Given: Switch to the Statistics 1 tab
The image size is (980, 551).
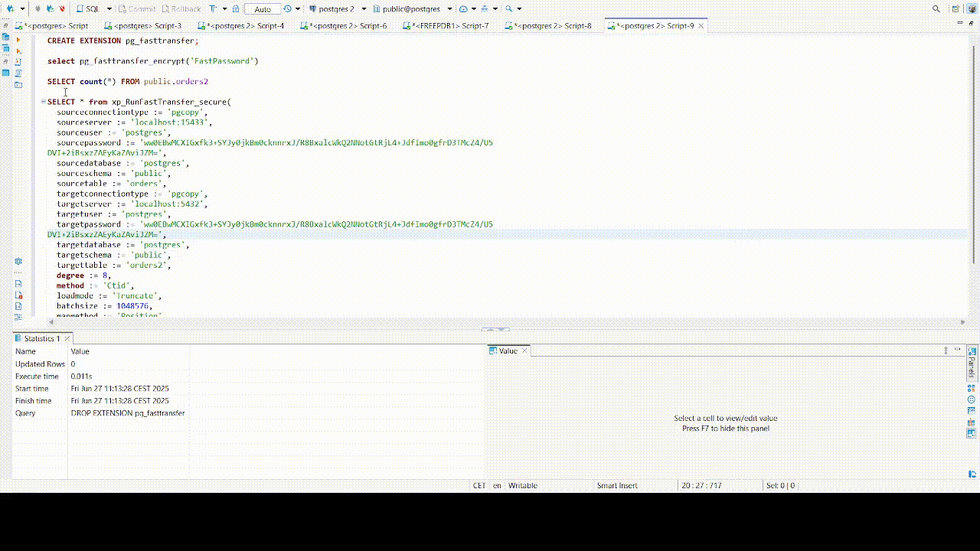Looking at the screenshot, I should coord(41,337).
